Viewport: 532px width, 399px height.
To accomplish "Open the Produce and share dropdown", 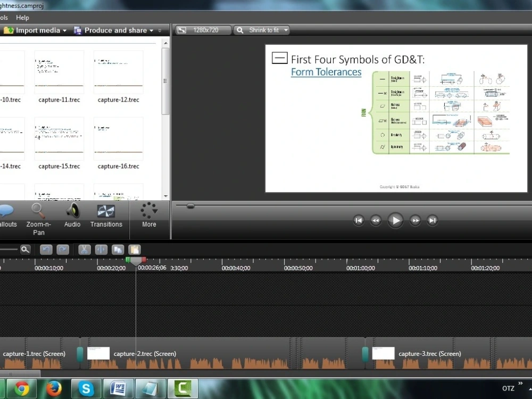I will click(x=114, y=30).
